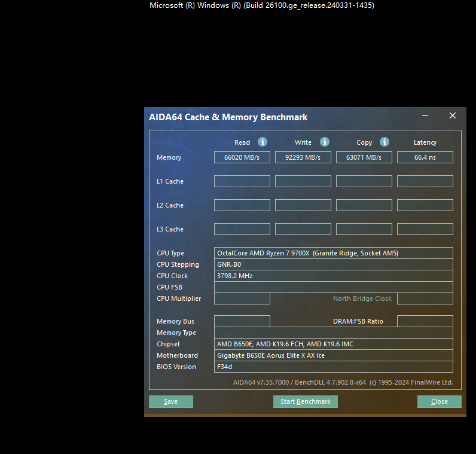Screen dimensions: 476x454
Task: Click the AIDA64 window title bar
Action: [x=269, y=117]
